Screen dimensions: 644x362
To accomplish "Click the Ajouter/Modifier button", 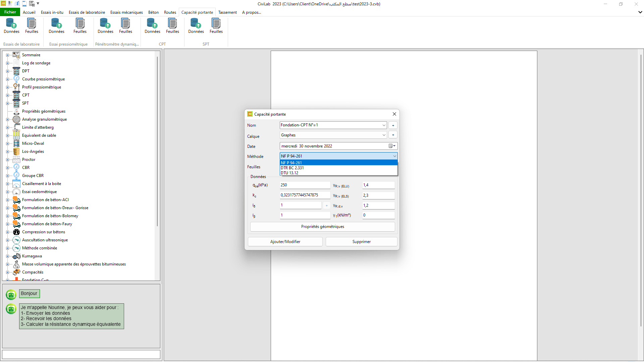I will [285, 242].
